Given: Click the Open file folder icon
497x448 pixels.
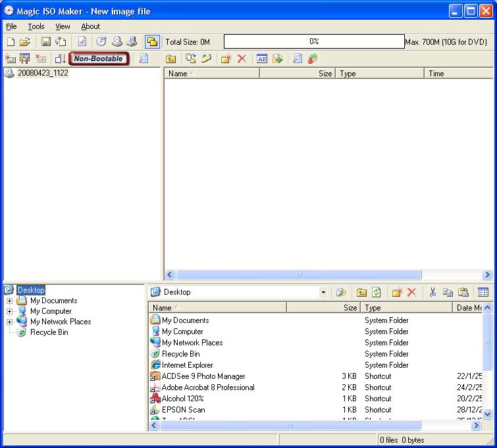Looking at the screenshot, I should [25, 42].
